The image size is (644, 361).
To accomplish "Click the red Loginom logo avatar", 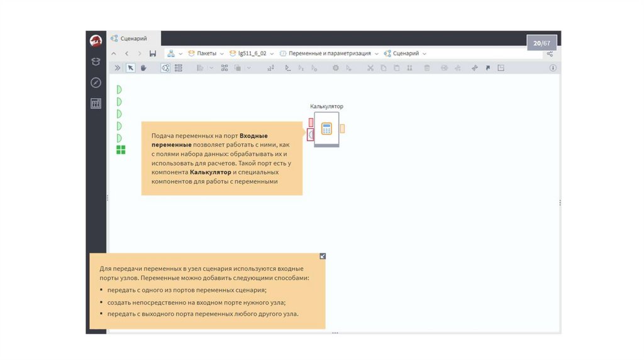I will (96, 41).
